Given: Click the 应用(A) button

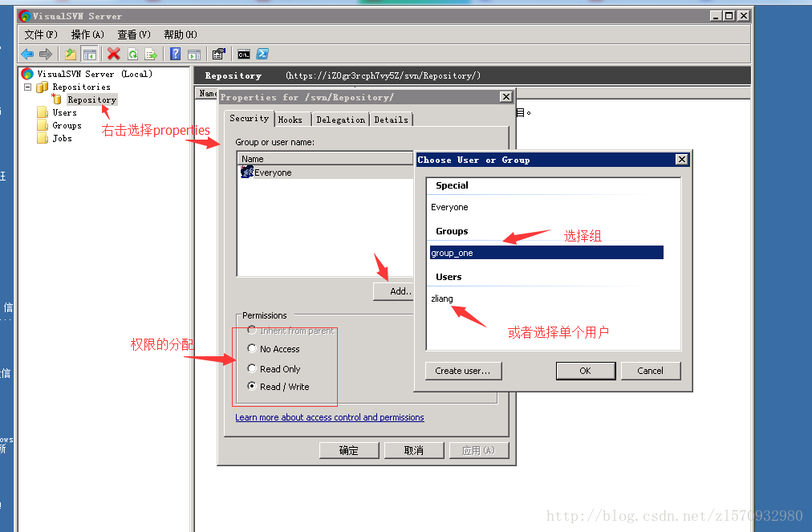Looking at the screenshot, I should pos(478,450).
